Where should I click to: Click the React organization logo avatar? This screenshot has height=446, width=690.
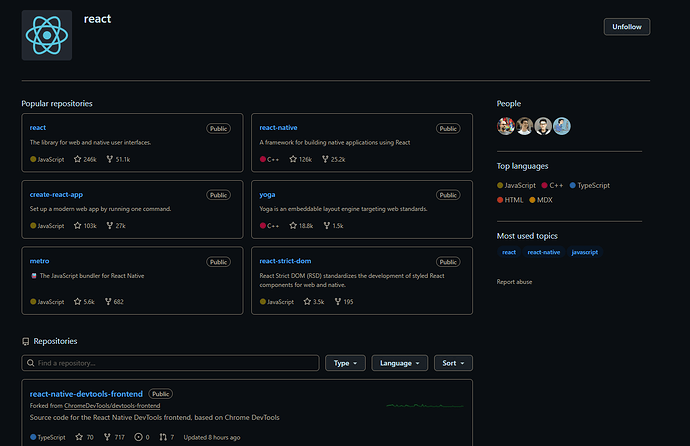point(47,35)
